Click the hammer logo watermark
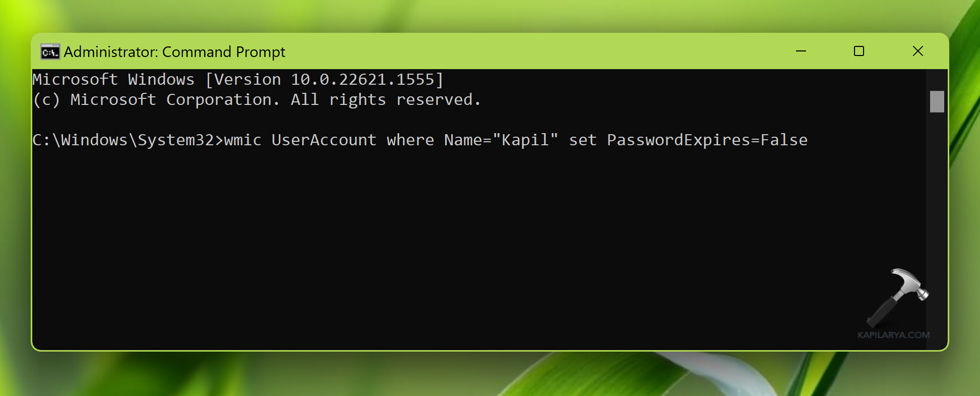This screenshot has height=396, width=980. pyautogui.click(x=897, y=298)
